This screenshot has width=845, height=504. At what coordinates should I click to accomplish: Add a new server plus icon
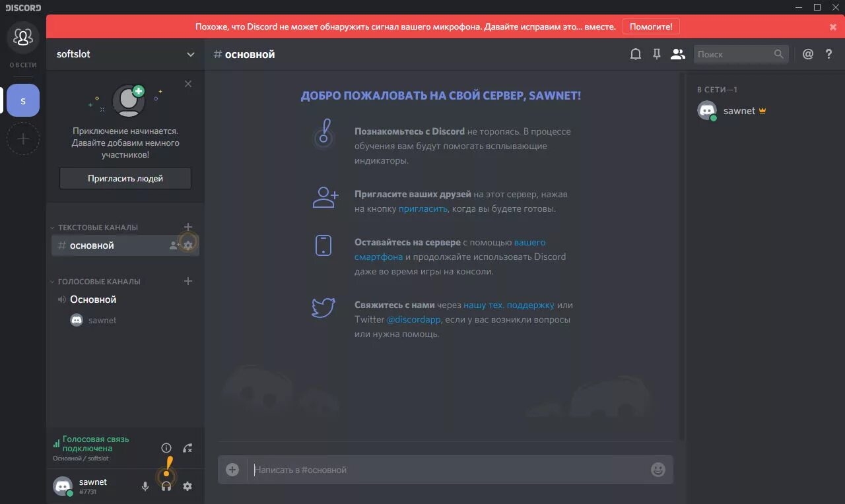[x=23, y=139]
